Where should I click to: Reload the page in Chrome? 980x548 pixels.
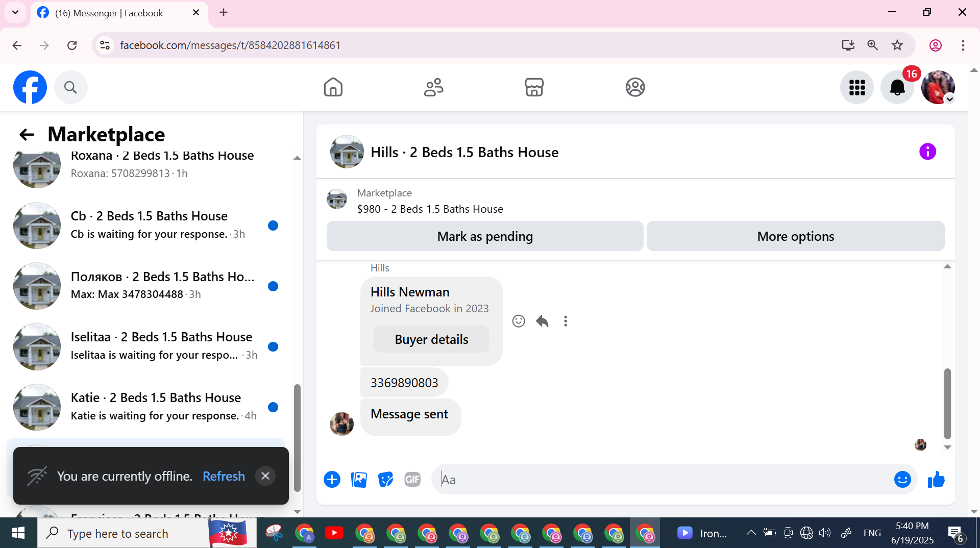(x=72, y=45)
